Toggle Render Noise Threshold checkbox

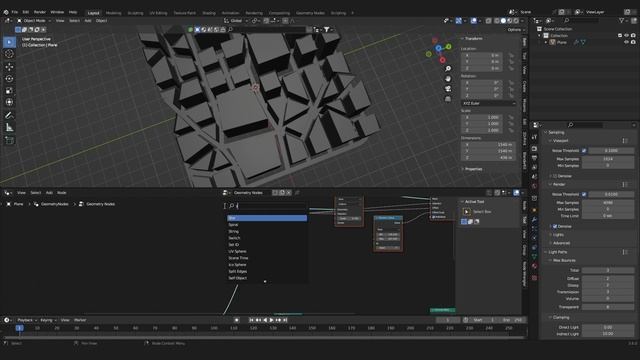point(584,194)
